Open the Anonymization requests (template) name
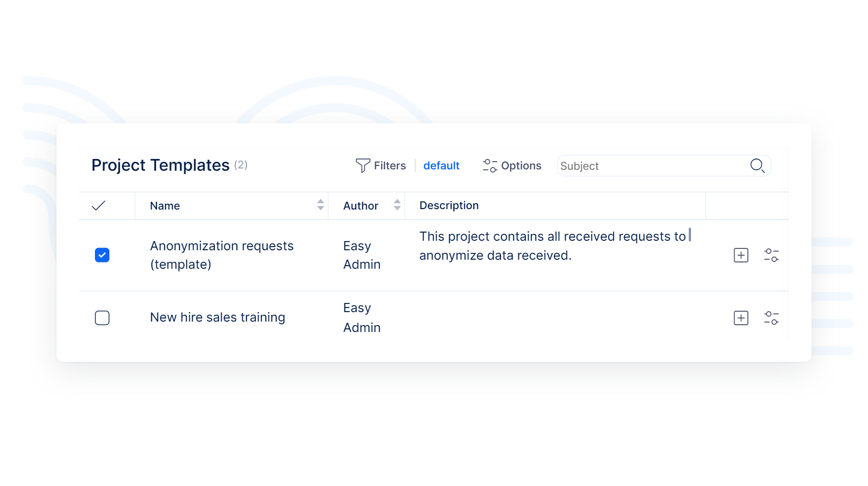The height and width of the screenshot is (486, 868). click(x=222, y=255)
